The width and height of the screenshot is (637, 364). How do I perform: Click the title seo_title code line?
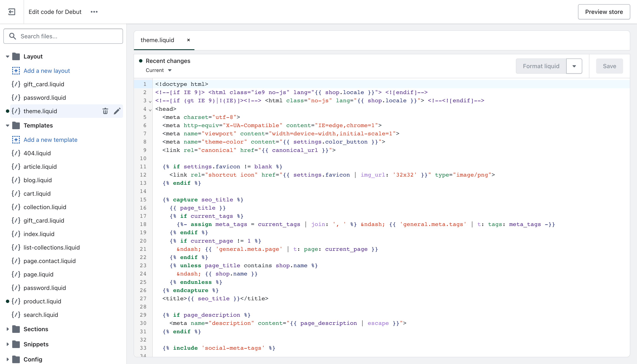tap(215, 299)
